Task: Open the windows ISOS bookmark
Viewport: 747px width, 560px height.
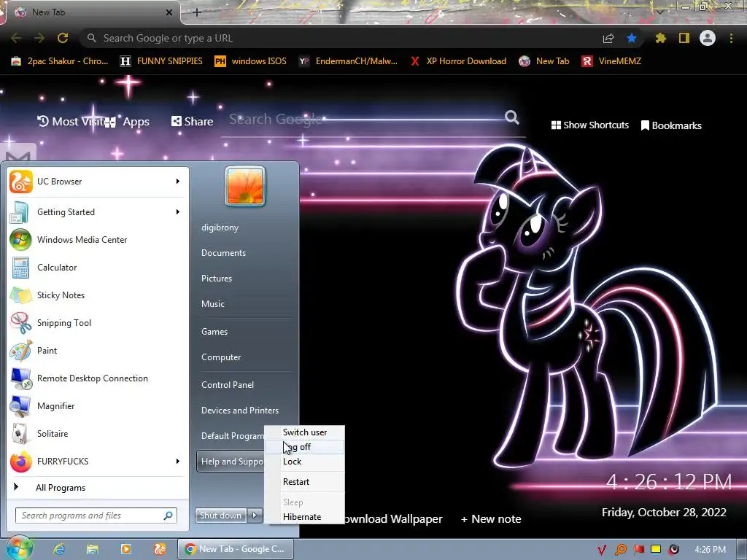Action: tap(251, 61)
